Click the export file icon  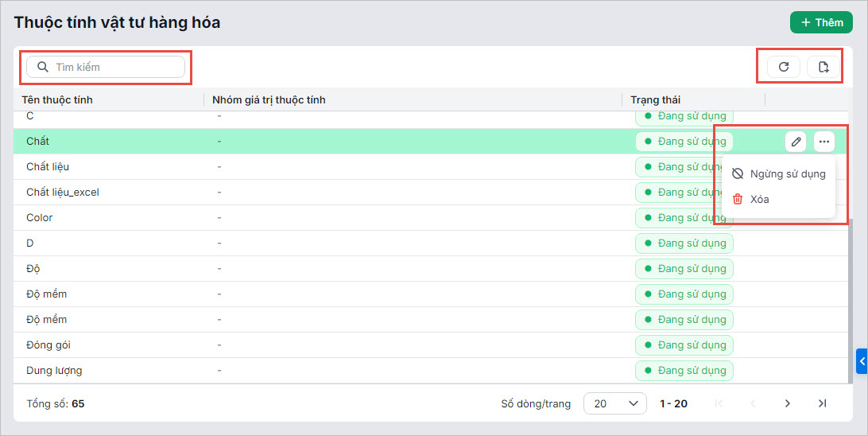pos(823,67)
